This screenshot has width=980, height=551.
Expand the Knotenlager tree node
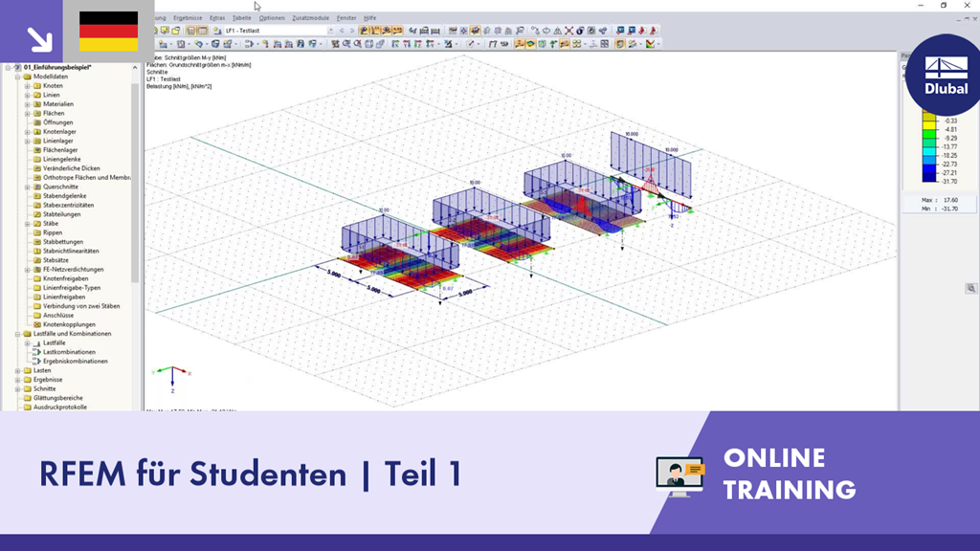(x=28, y=132)
